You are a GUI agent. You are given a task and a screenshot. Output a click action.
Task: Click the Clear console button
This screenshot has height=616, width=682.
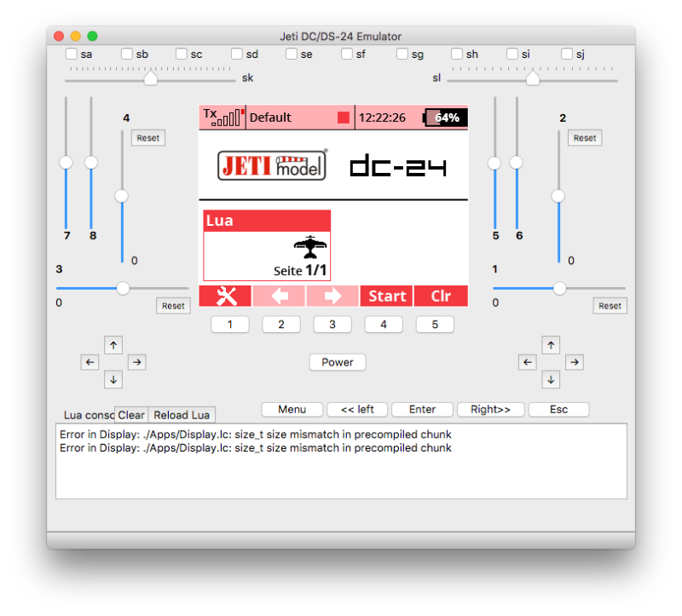pyautogui.click(x=131, y=415)
